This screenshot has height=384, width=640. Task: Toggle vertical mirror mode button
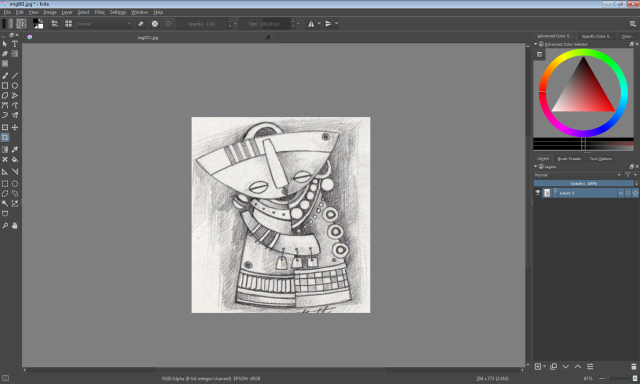328,24
